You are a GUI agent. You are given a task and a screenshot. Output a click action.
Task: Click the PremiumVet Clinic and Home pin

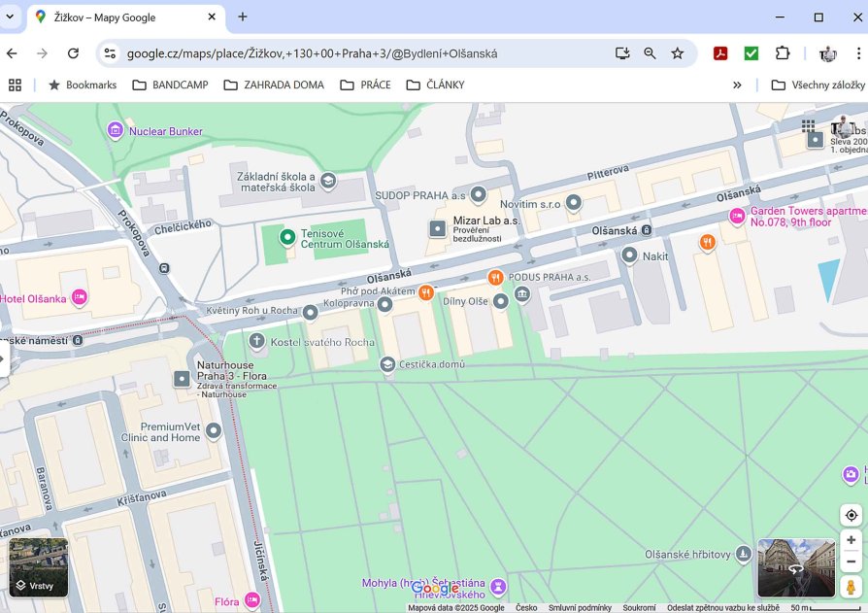pos(214,430)
